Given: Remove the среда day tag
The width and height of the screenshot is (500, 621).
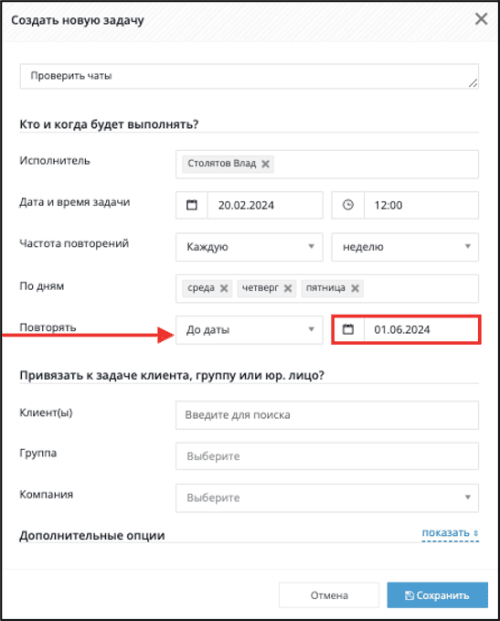Looking at the screenshot, I should click(224, 288).
